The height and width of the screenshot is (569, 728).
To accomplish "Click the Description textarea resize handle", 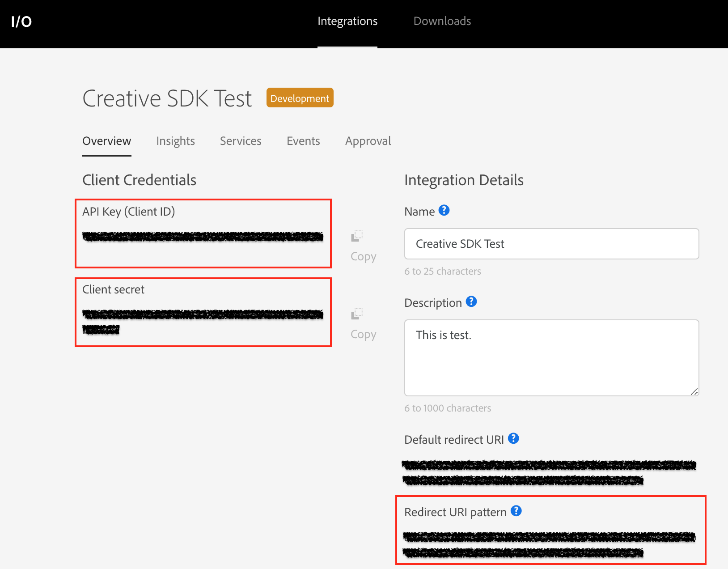I will click(694, 391).
